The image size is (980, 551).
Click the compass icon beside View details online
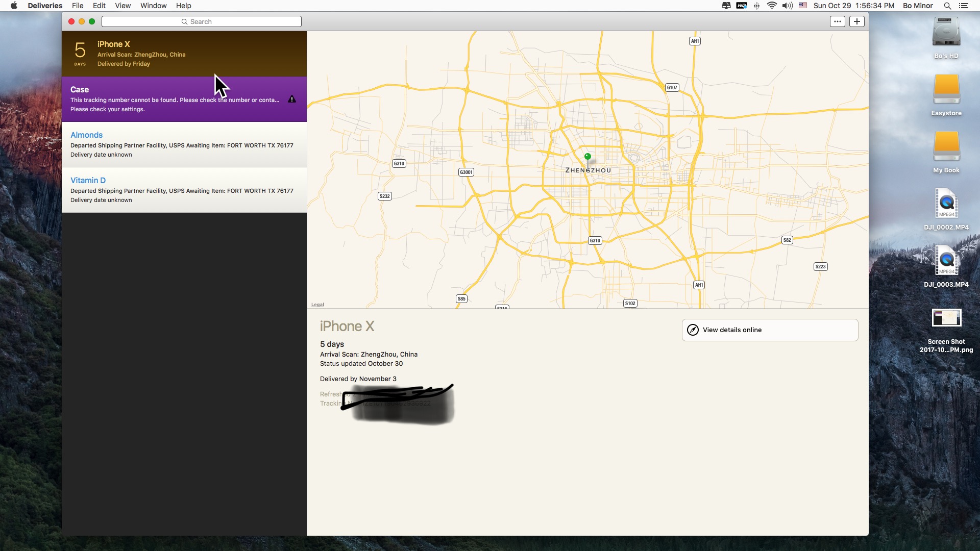(x=693, y=330)
